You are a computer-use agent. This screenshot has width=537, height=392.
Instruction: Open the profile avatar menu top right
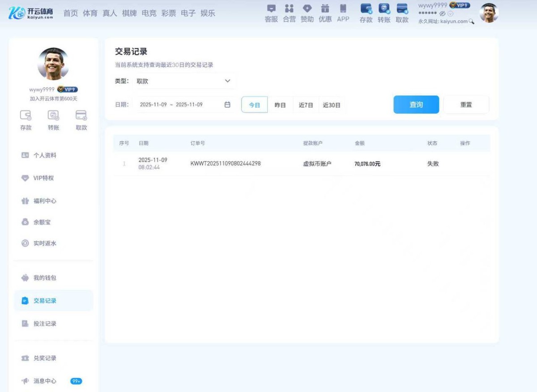click(x=489, y=13)
